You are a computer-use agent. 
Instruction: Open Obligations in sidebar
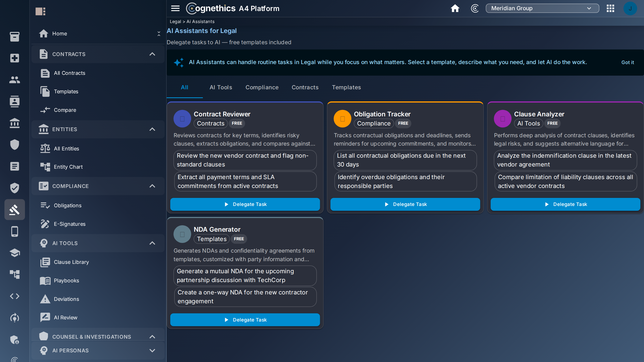[x=98, y=205]
